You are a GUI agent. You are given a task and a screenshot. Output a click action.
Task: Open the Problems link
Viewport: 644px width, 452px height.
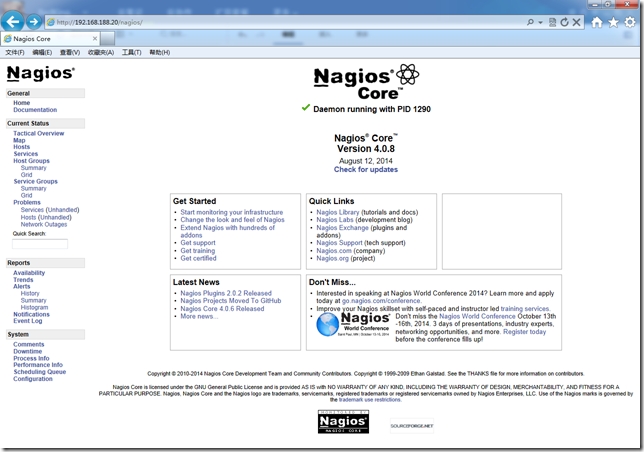[x=27, y=202]
